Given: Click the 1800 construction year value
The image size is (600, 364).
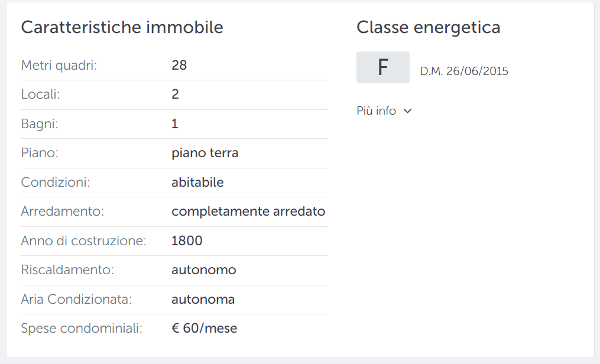Looking at the screenshot, I should click(187, 241).
